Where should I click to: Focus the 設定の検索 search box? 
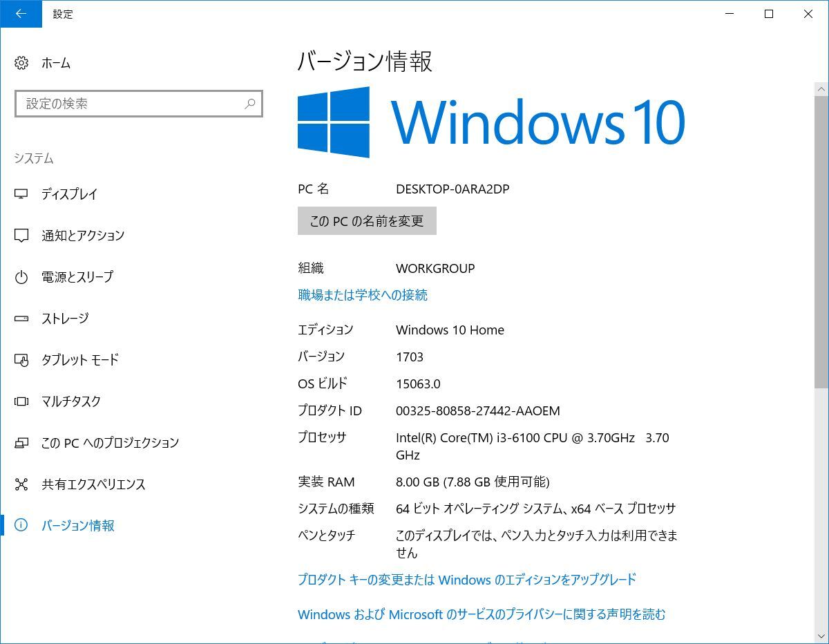(139, 104)
